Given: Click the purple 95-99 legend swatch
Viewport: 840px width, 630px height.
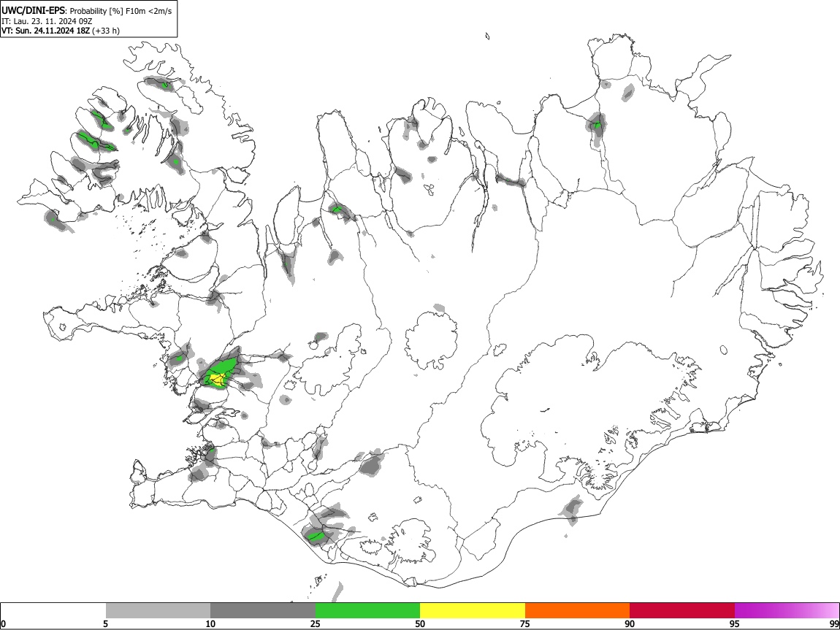Looking at the screenshot, I should (x=787, y=611).
